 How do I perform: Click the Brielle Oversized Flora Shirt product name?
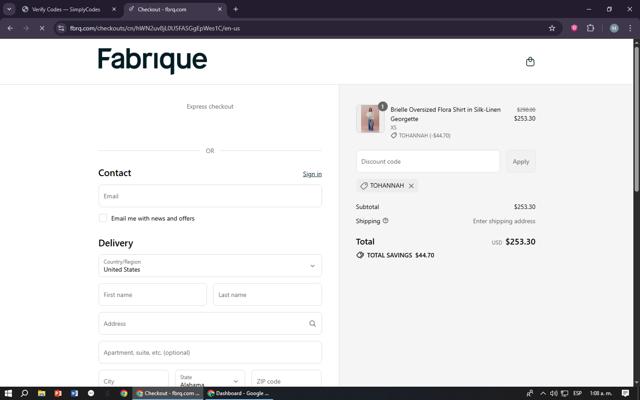tap(445, 114)
